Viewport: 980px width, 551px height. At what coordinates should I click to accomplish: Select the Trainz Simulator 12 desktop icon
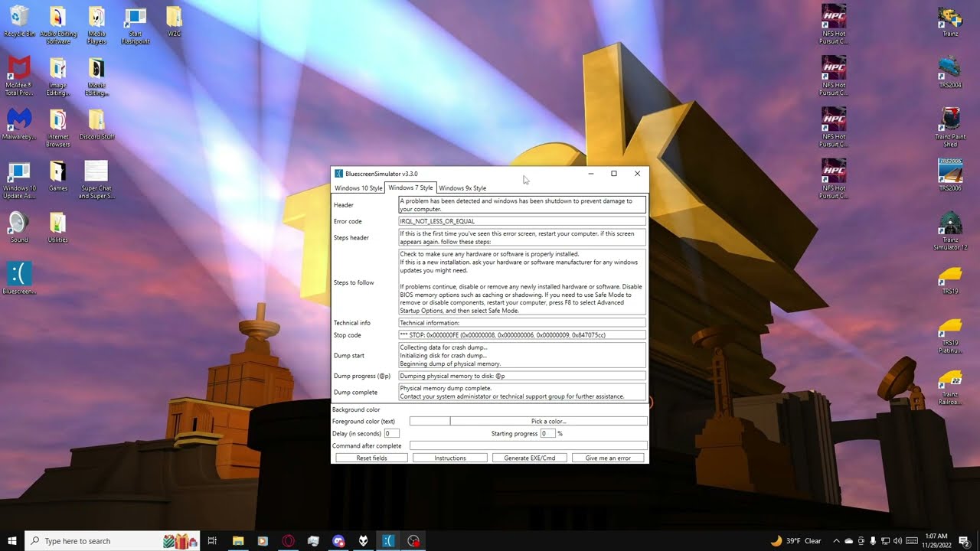tap(950, 230)
